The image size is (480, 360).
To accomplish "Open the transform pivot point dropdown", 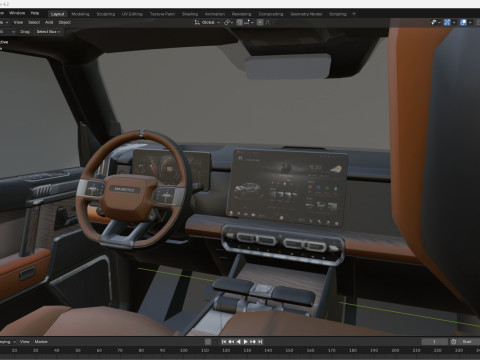I will pos(228,22).
